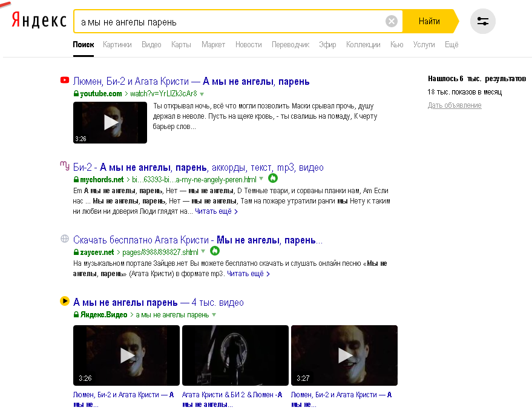Play the middle dark video thumbnail
The image size is (532, 413).
(235, 355)
